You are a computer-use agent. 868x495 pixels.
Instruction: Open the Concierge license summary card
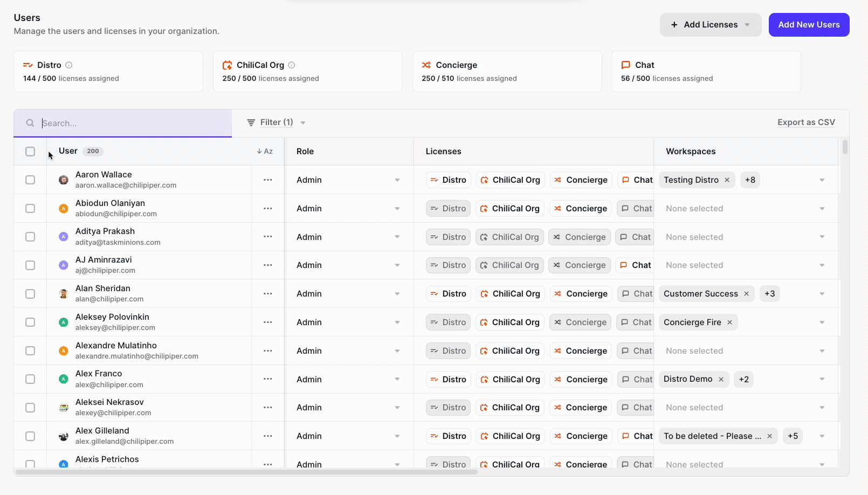coord(507,71)
